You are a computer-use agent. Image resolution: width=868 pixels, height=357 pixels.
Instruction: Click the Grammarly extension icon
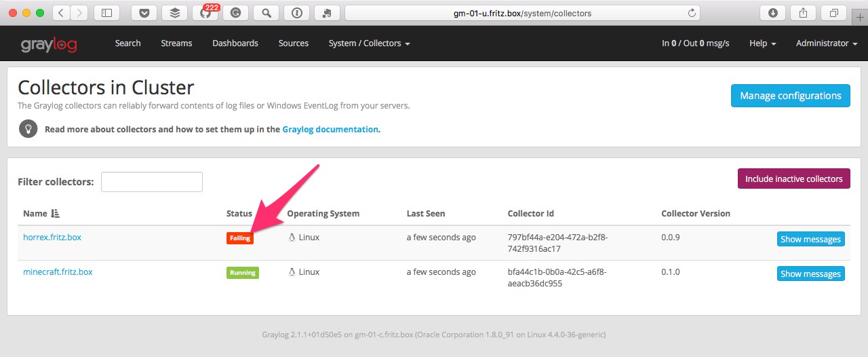pos(235,13)
